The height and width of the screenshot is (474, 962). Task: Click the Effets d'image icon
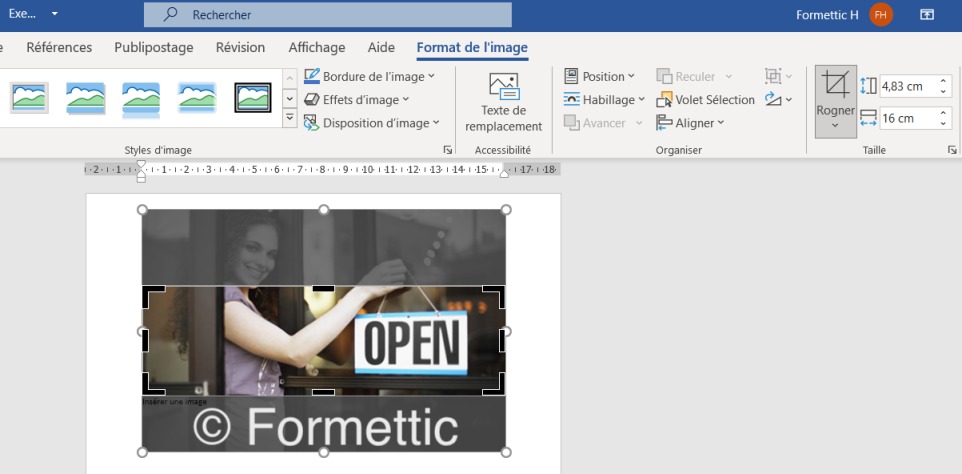(x=312, y=99)
